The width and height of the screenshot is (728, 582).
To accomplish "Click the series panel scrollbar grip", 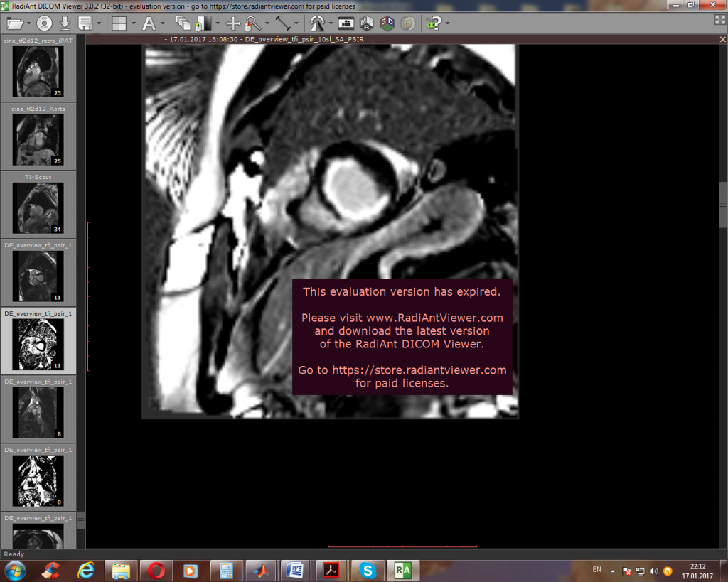I will click(81, 520).
